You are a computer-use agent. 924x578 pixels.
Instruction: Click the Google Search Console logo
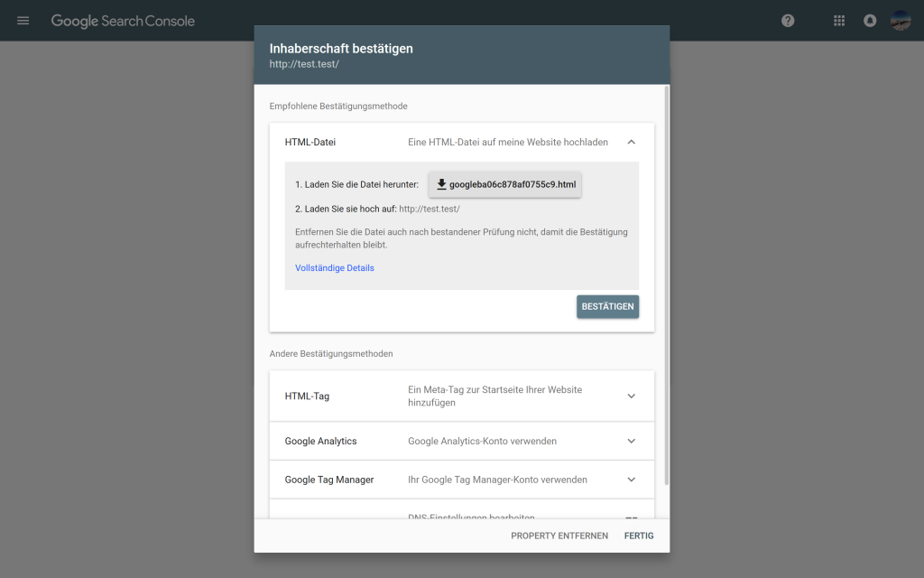[122, 20]
